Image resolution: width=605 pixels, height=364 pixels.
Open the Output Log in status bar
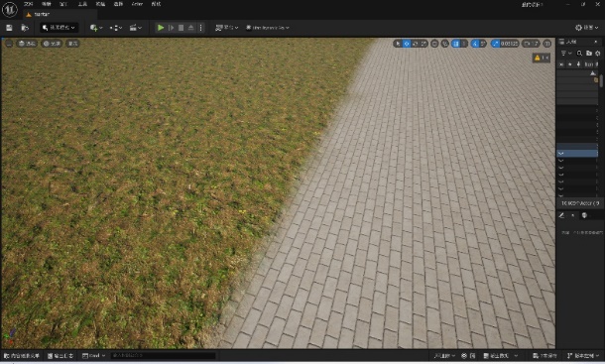click(60, 356)
